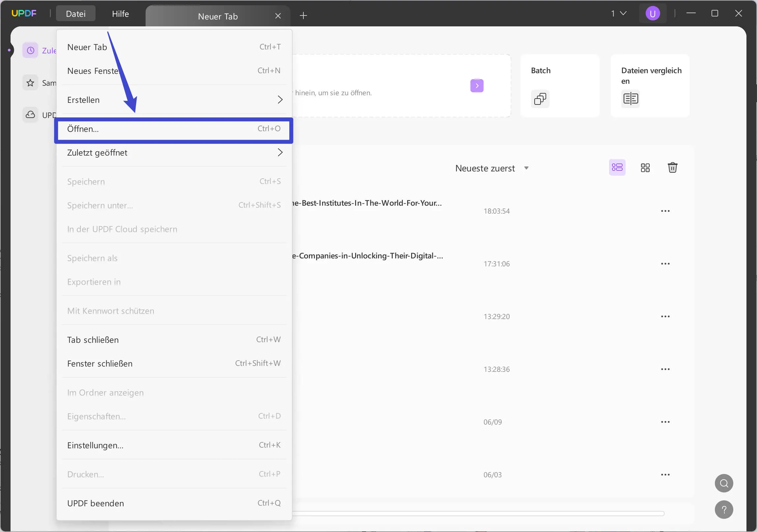The height and width of the screenshot is (532, 757).
Task: Click the Neuer Tab tab label
Action: (x=218, y=16)
